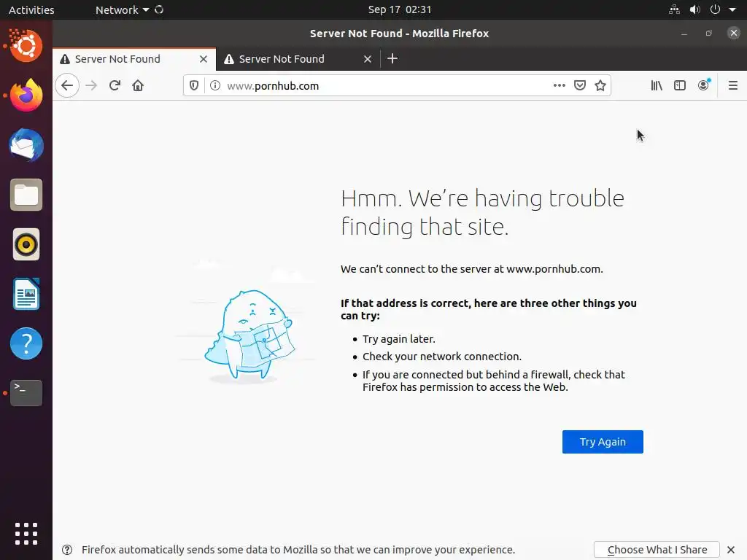This screenshot has height=560, width=747.
Task: Show Applications grid
Action: 26,534
